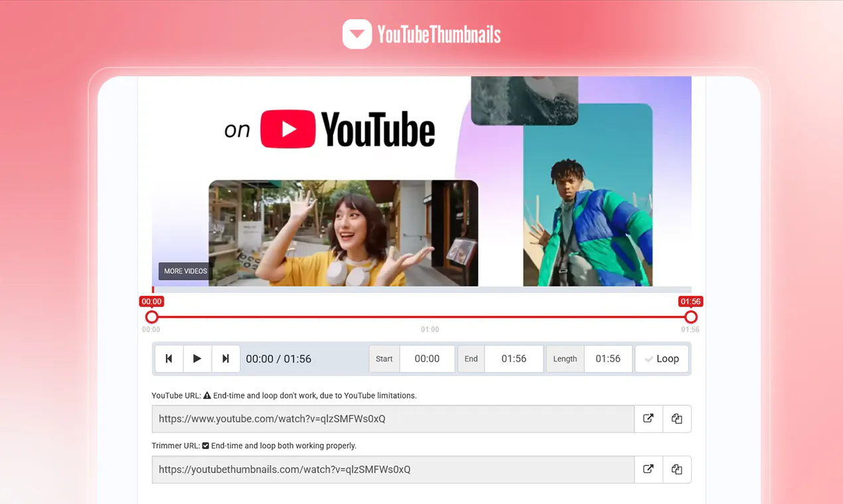This screenshot has height=504, width=843.
Task: Click the Start label button
Action: pyautogui.click(x=384, y=359)
